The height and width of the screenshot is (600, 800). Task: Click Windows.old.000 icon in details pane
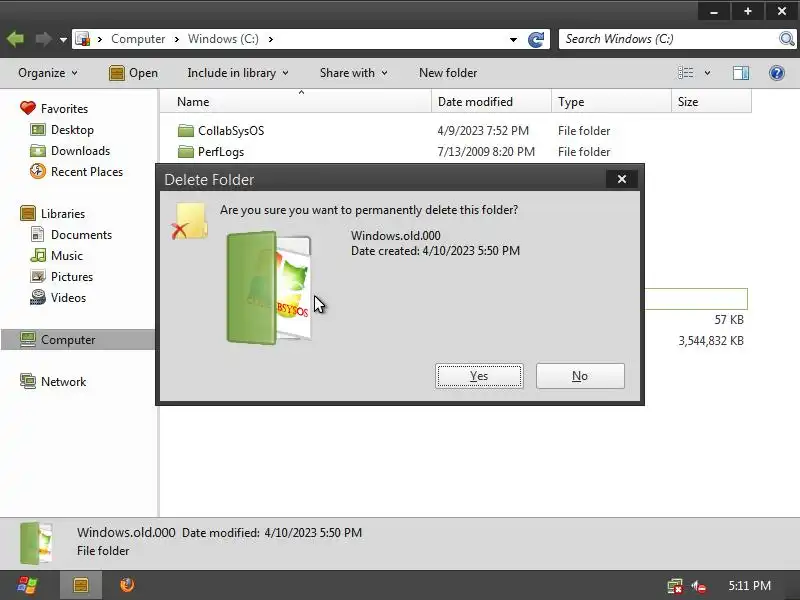(x=36, y=543)
